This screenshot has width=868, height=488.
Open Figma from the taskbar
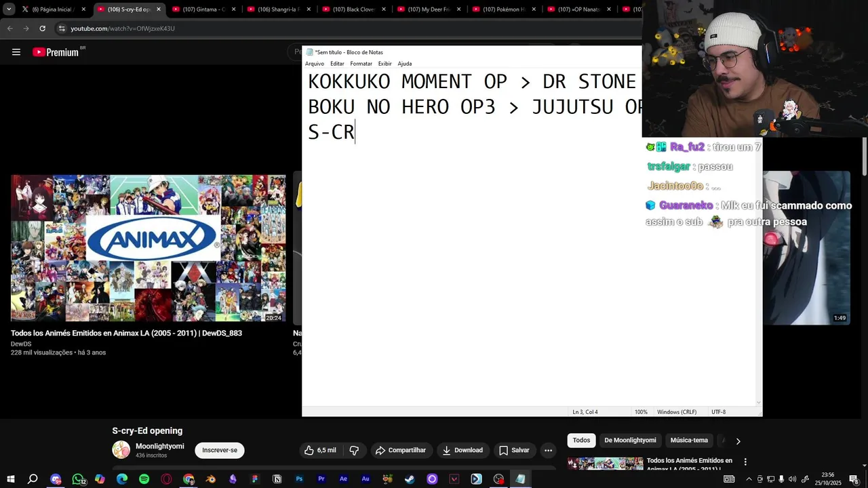255,479
